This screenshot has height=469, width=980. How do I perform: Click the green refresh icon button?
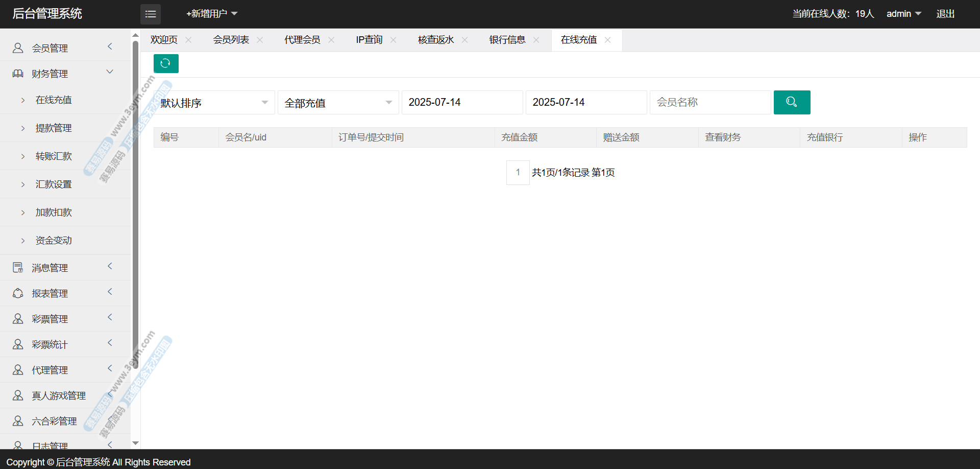point(165,63)
